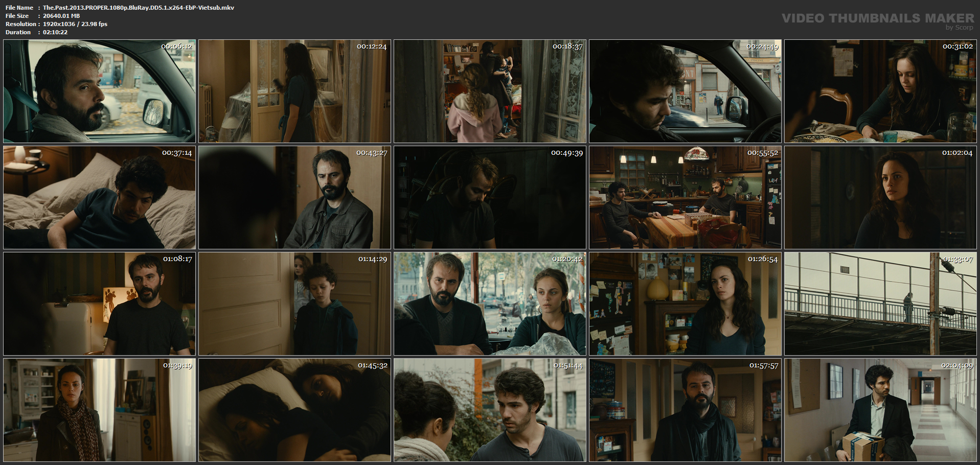This screenshot has height=465, width=980.
Task: Click the Duration label
Action: point(18,32)
